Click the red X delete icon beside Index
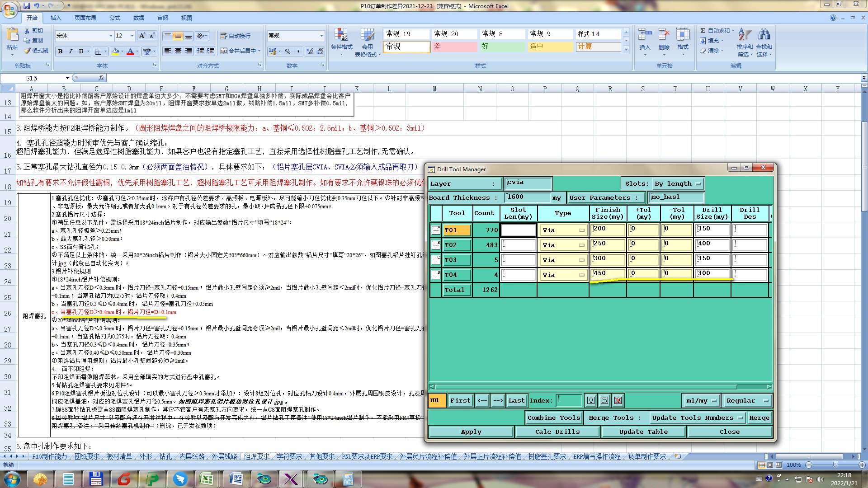The width and height of the screenshot is (868, 488). click(618, 400)
